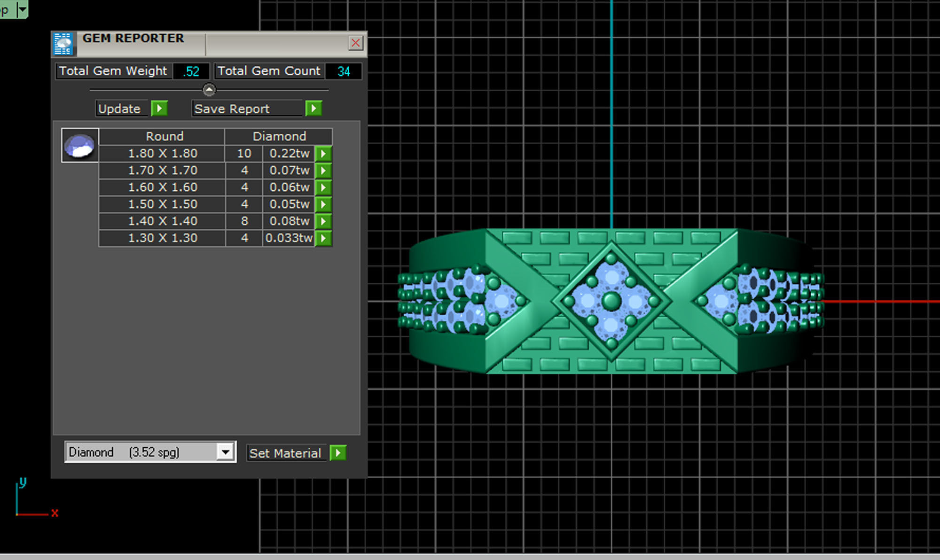This screenshot has height=560, width=940.
Task: Collapse panel using round divider arrow
Action: coord(209,89)
